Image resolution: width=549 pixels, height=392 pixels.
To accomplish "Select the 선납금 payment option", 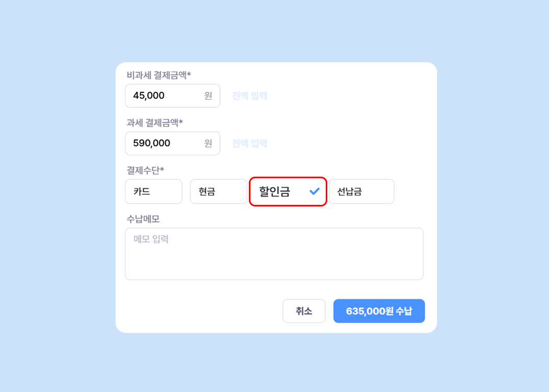I will pos(361,191).
